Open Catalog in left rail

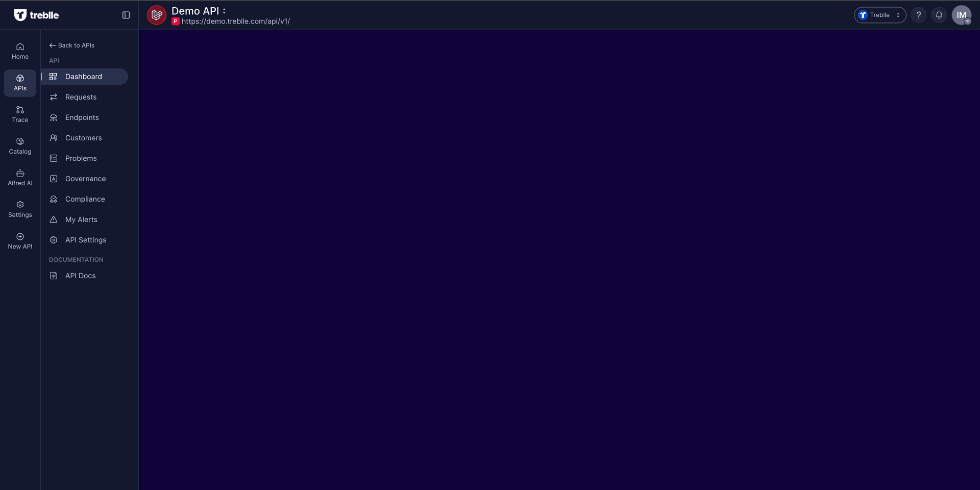click(20, 146)
